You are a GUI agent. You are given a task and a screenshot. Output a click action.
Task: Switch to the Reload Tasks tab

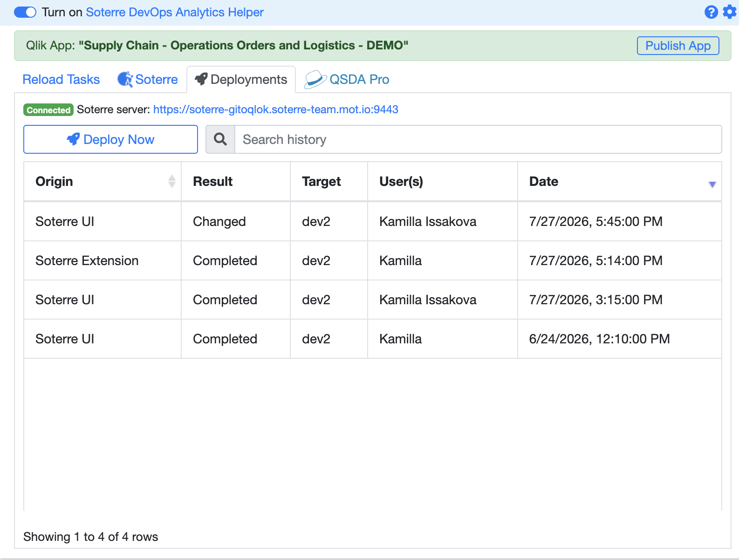[x=61, y=80]
